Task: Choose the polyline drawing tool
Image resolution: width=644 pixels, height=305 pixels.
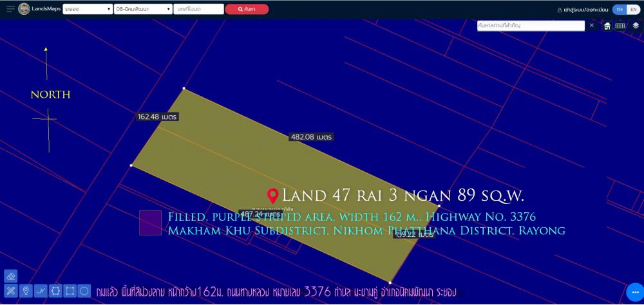Action: tap(41, 290)
